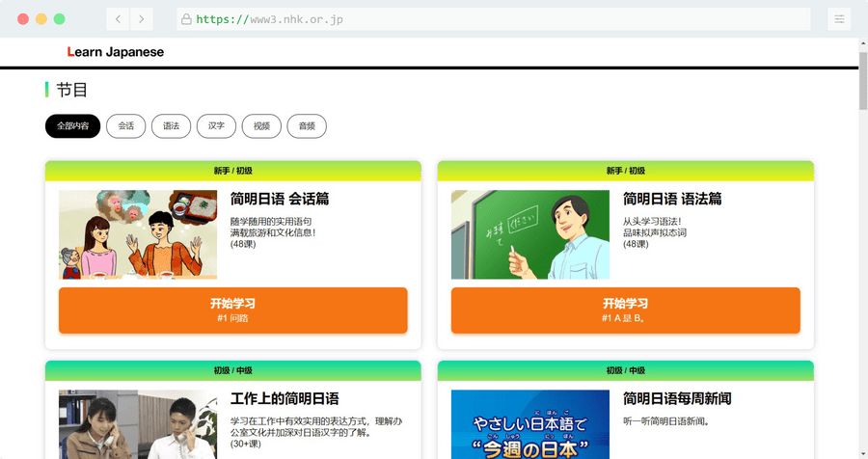
Task: Click the 工作上的简明日语 title
Action: [x=285, y=398]
